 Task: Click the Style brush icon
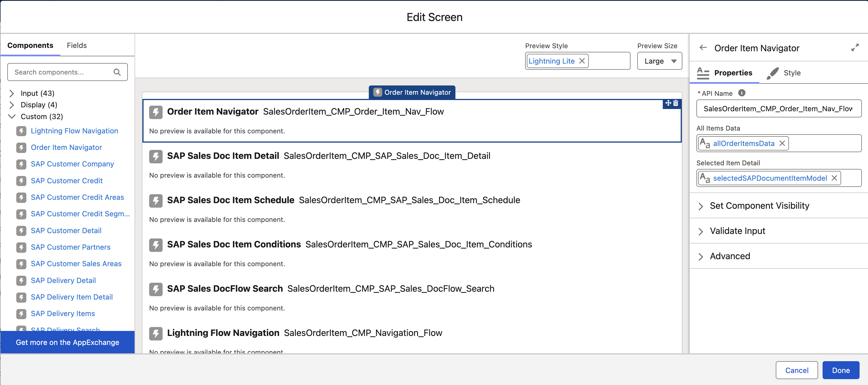tap(772, 73)
